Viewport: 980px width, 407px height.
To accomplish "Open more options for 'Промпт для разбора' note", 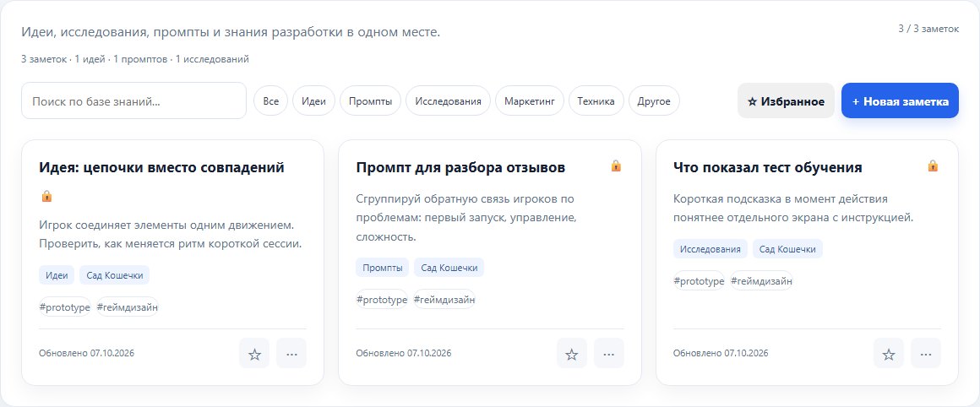I will click(609, 353).
